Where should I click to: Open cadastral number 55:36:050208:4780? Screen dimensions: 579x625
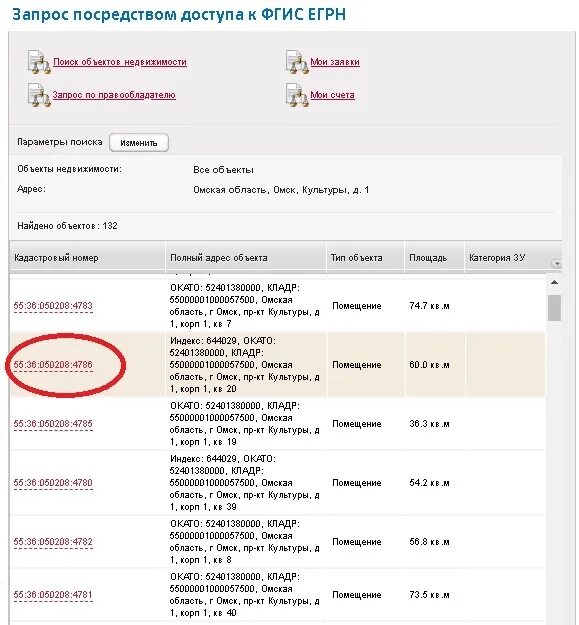(x=53, y=483)
